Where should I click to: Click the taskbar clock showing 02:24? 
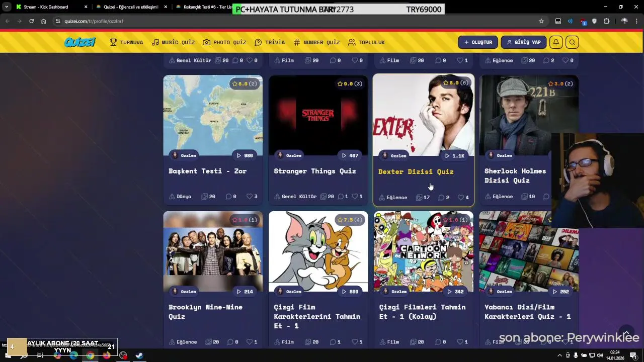click(x=615, y=355)
